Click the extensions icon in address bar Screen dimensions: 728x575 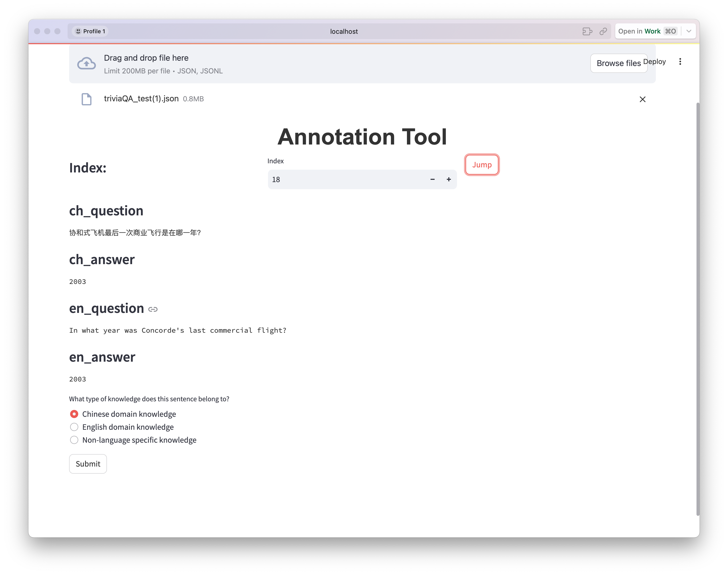pos(587,31)
